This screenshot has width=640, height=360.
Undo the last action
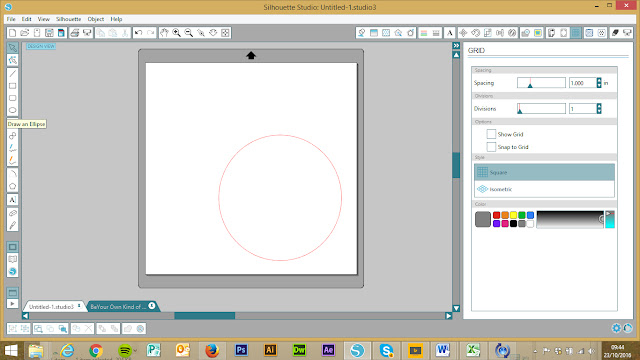point(138,33)
